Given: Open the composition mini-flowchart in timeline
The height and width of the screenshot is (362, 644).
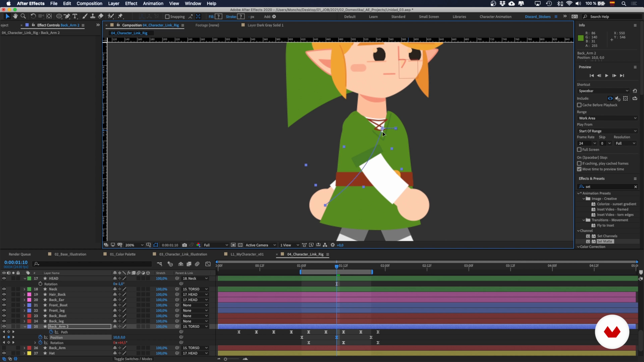Looking at the screenshot, I should coord(159,264).
